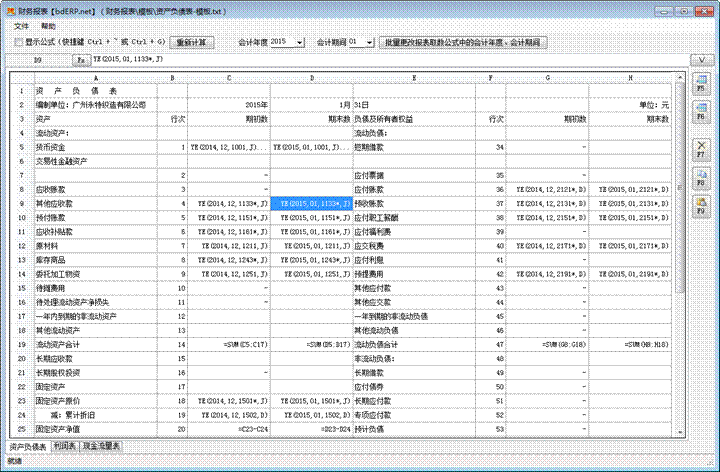The width and height of the screenshot is (720, 472).
Task: Select the 交易性金融资产 cell
Action: 96,161
